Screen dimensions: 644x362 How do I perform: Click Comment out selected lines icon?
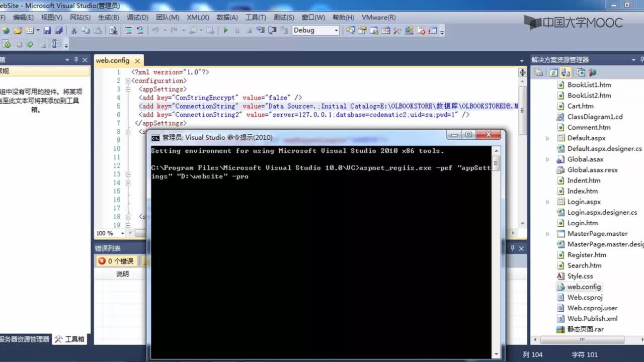click(x=129, y=31)
